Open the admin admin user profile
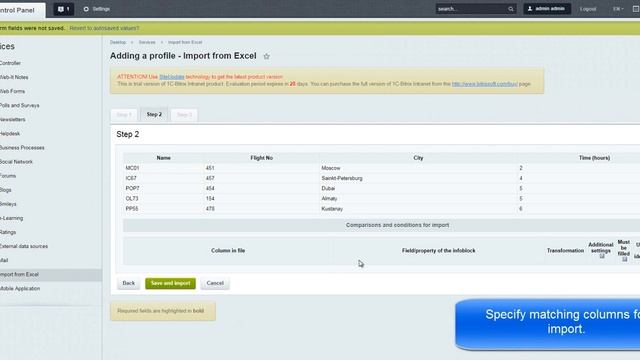 coord(547,9)
